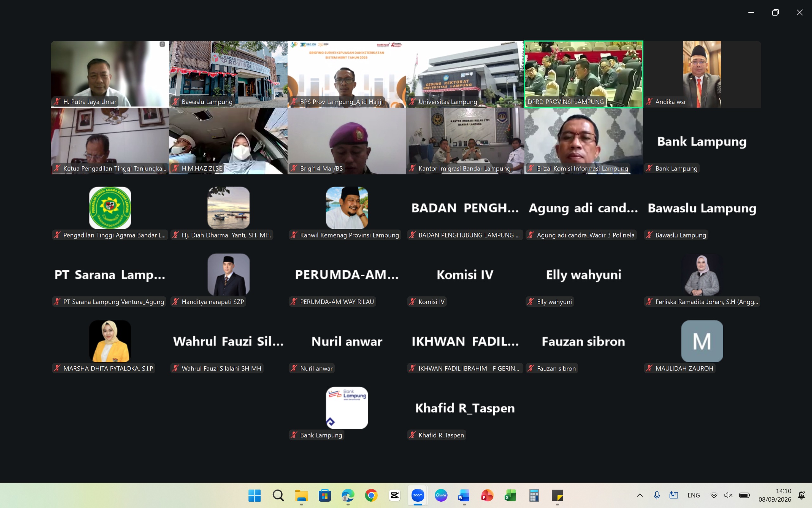This screenshot has height=508, width=812.
Task: Click the muted mic icon beside Universitas Lampung
Action: 412,102
